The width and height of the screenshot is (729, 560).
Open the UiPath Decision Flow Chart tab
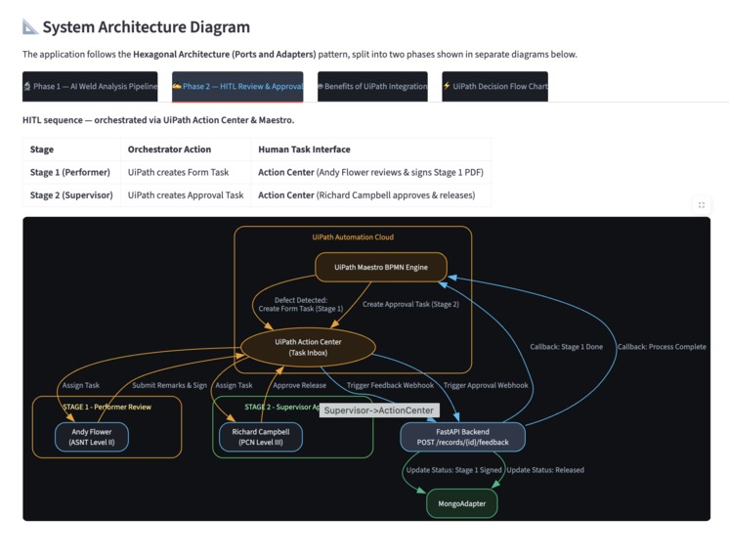tap(495, 86)
